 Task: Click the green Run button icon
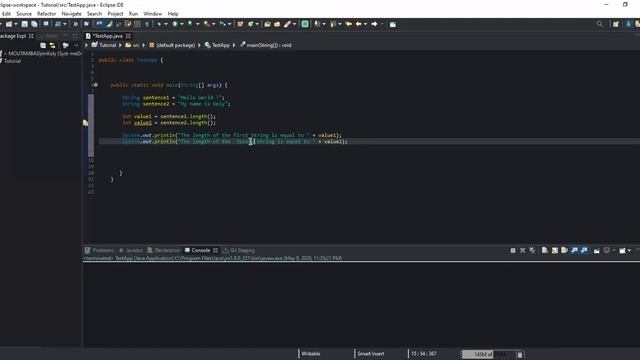(x=175, y=24)
